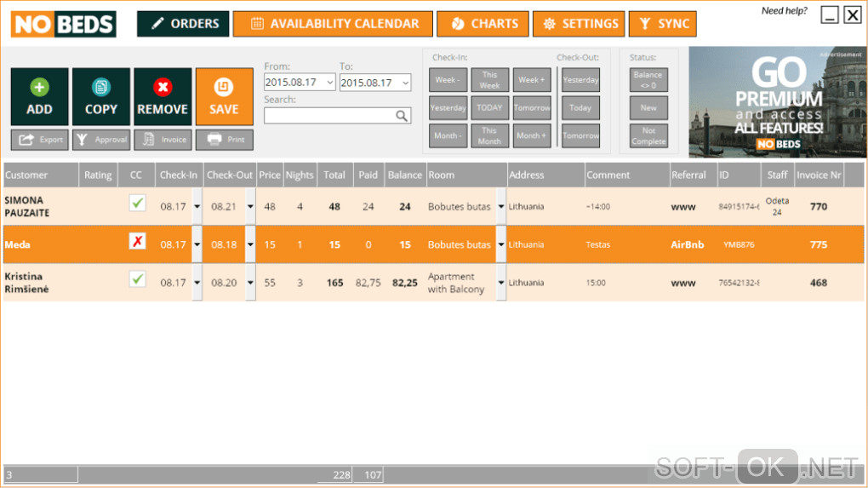The height and width of the screenshot is (488, 868).
Task: Open the SYNC tab
Action: click(x=663, y=24)
